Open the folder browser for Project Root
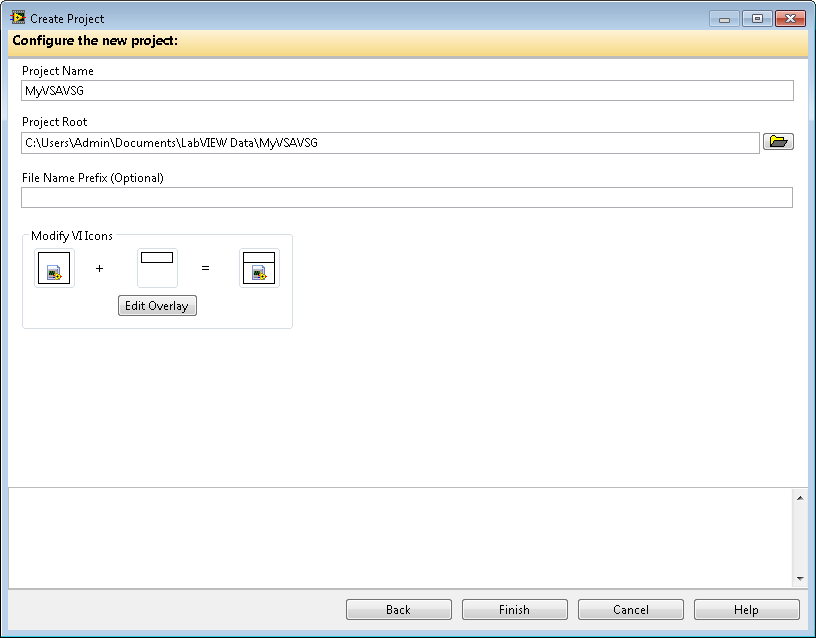The image size is (816, 638). 778,142
